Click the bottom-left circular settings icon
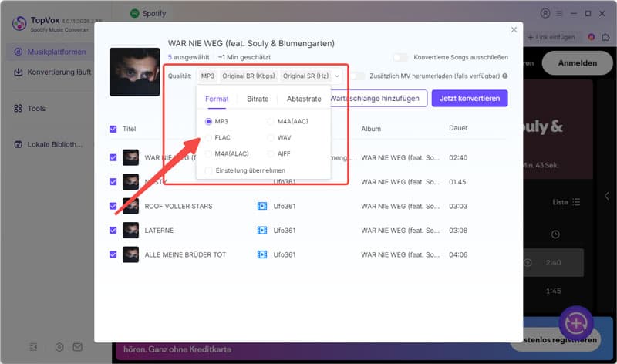 point(59,347)
